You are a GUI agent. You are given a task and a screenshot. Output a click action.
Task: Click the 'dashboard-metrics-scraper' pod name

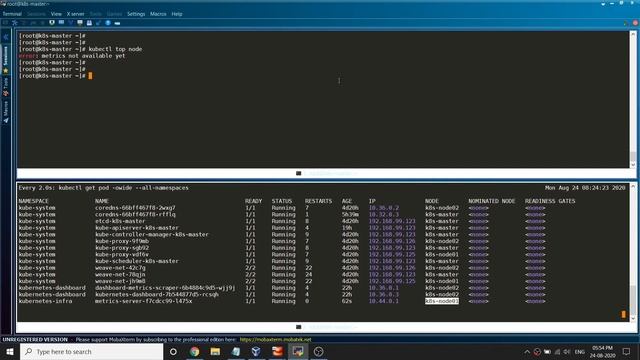pos(165,288)
